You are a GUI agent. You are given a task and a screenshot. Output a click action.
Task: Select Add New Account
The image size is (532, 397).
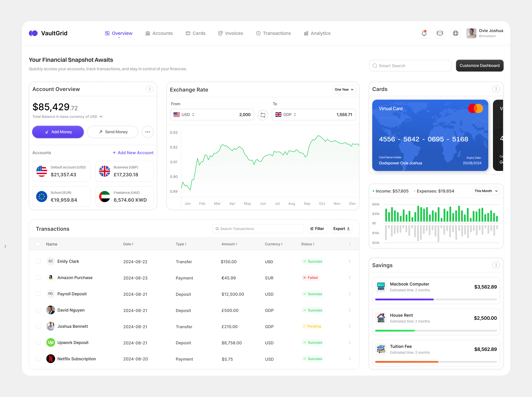pyautogui.click(x=133, y=153)
